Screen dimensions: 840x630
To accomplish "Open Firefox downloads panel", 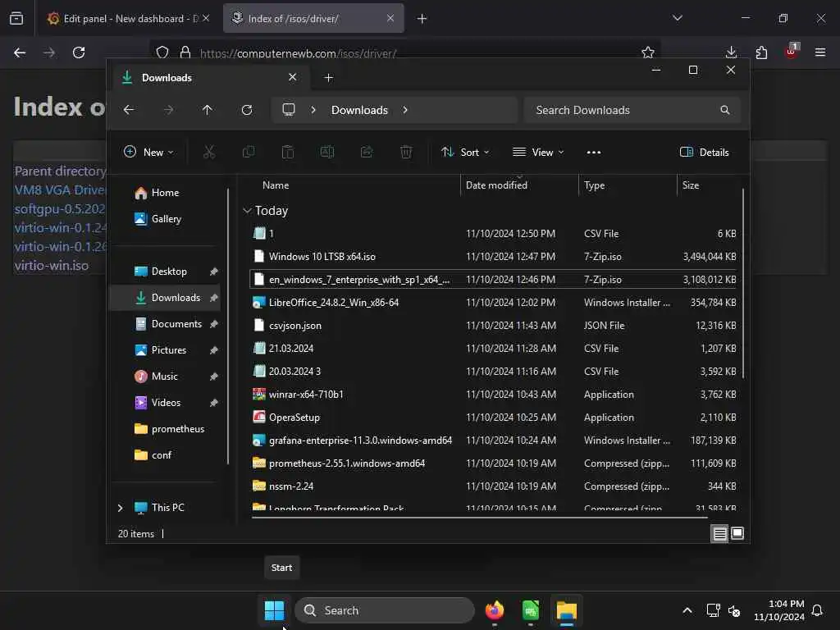I will pos(731,52).
